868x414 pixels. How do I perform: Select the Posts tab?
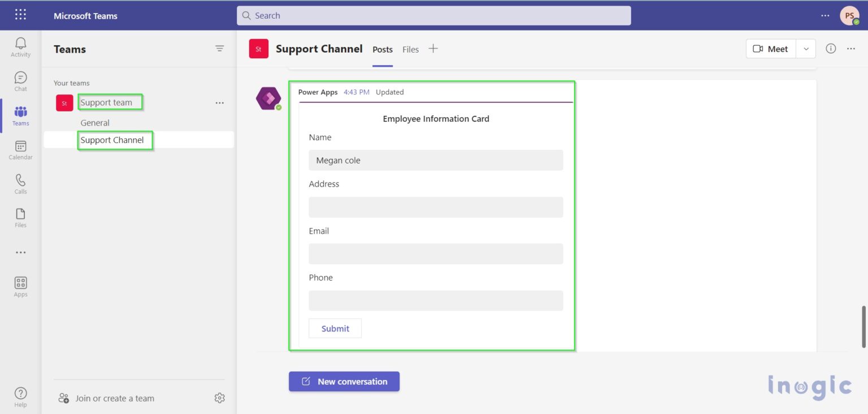point(382,49)
